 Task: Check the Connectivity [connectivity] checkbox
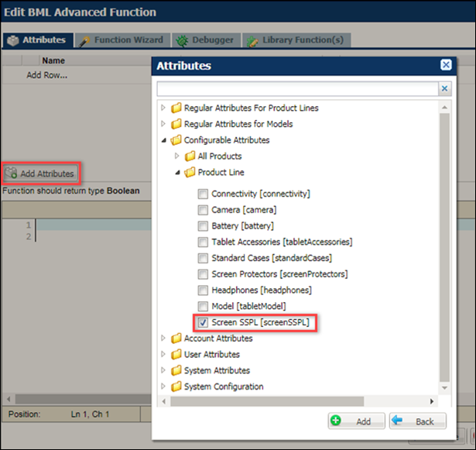[203, 194]
